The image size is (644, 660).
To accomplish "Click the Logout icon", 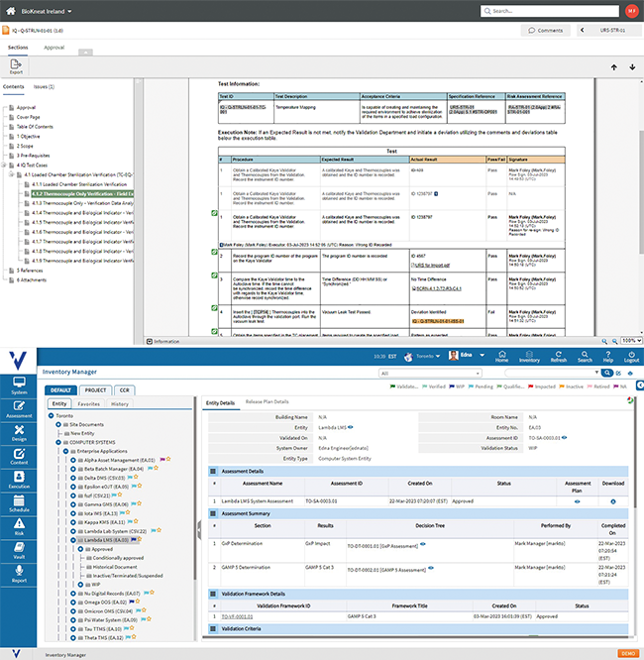I will click(631, 357).
